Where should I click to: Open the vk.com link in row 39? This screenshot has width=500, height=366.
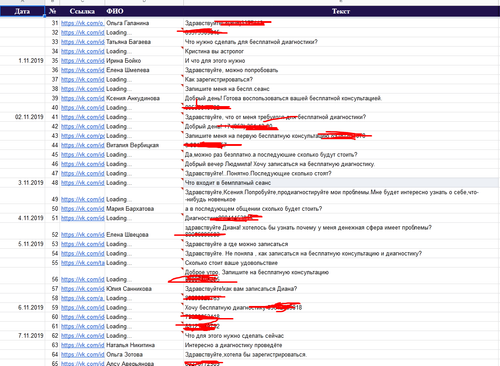pos(83,98)
